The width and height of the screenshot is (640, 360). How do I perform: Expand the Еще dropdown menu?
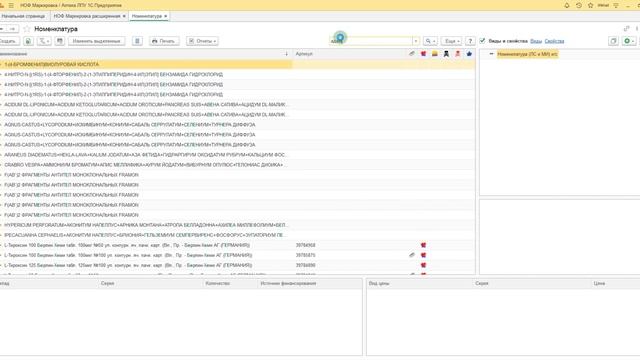(451, 41)
